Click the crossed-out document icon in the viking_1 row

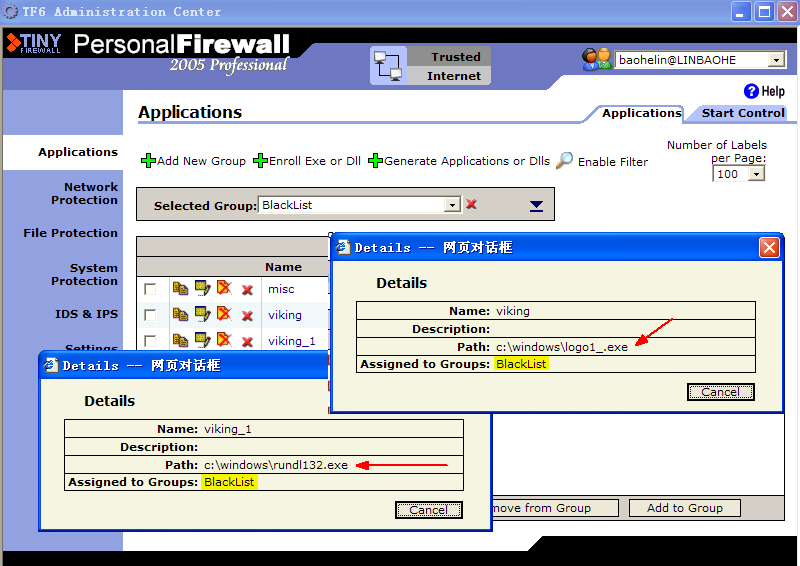click(224, 339)
